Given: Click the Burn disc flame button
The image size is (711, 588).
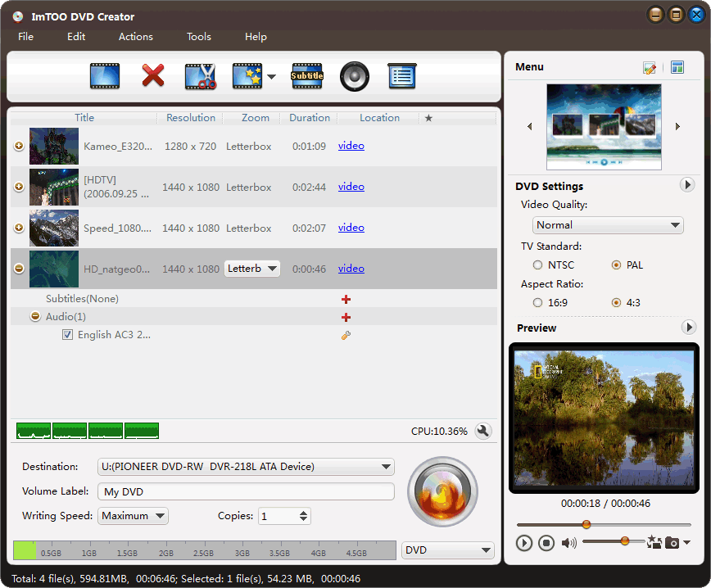Looking at the screenshot, I should (442, 491).
